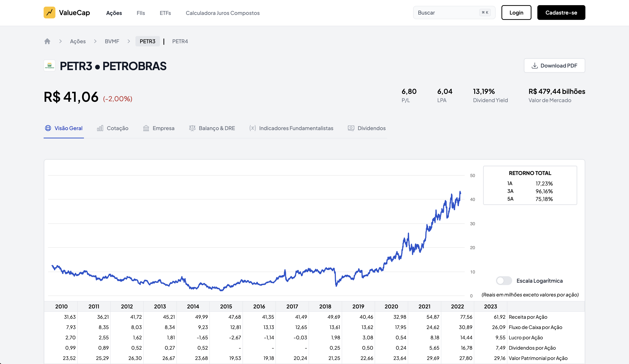Switch to the Empresa tab

[x=159, y=128]
